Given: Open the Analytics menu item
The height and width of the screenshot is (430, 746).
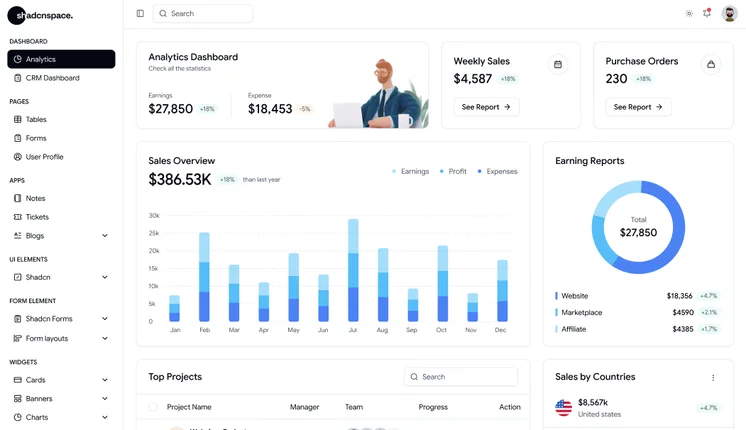Looking at the screenshot, I should click(61, 59).
